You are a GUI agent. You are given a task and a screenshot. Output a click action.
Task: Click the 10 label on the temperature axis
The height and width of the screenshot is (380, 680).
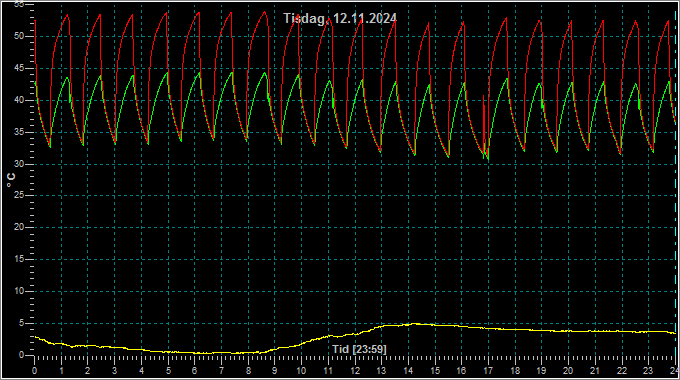point(19,291)
